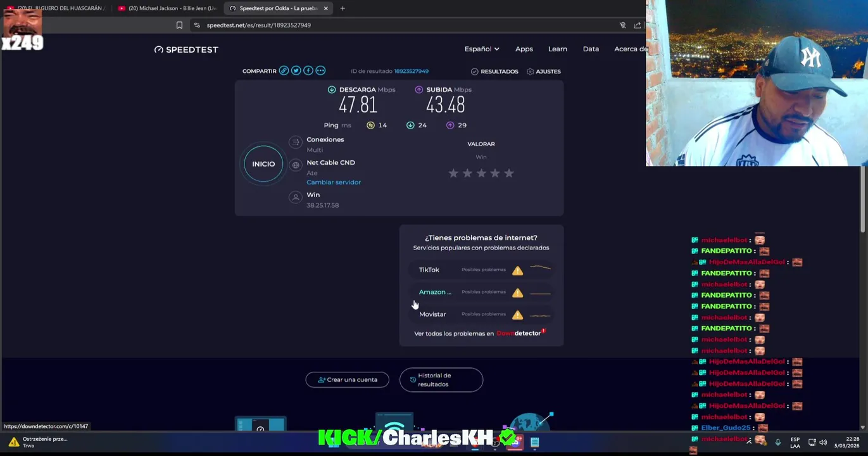
Task: Open the Español language dropdown
Action: point(482,49)
